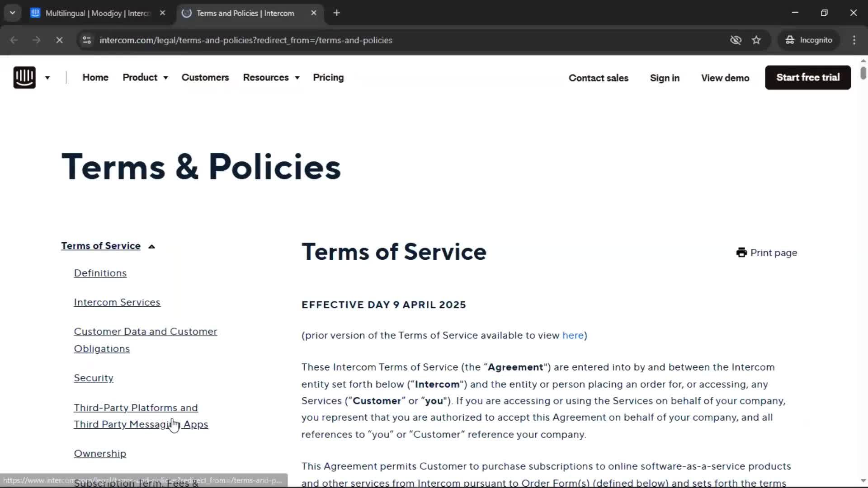
Task: Expand the Resources menu arrow
Action: tap(297, 78)
